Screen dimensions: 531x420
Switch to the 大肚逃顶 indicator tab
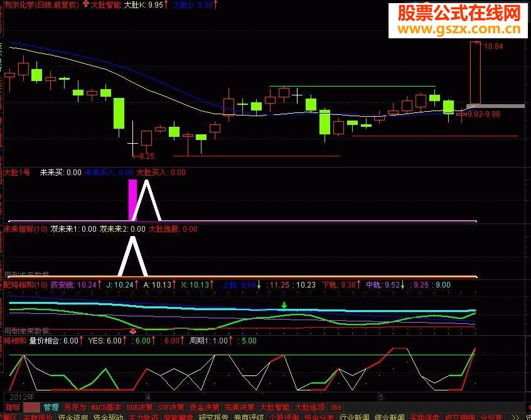[x=309, y=407]
